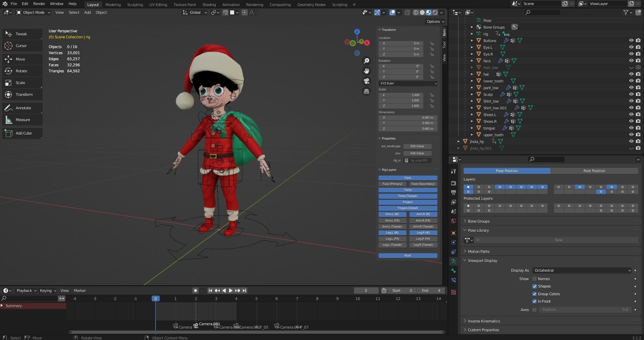Screen dimensions: 644x340
Task: Click the Camera.001 timeline marker
Action: pyautogui.click(x=196, y=325)
